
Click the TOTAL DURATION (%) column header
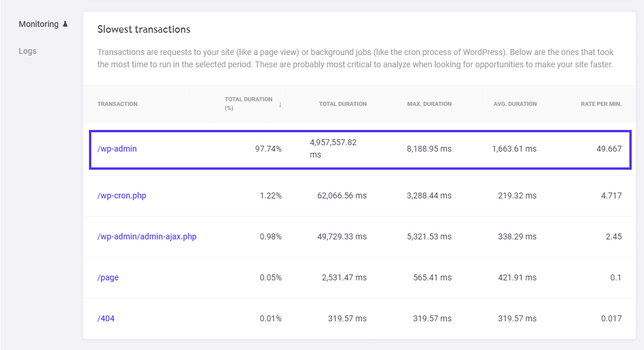click(x=248, y=104)
